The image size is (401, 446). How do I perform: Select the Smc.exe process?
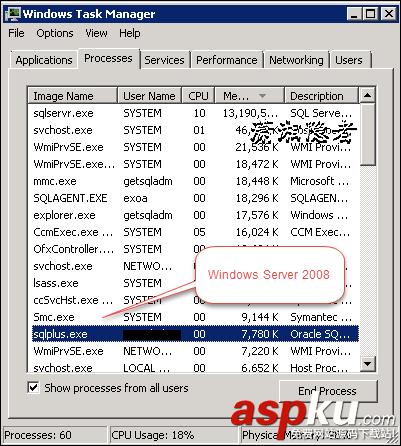pyautogui.click(x=195, y=317)
